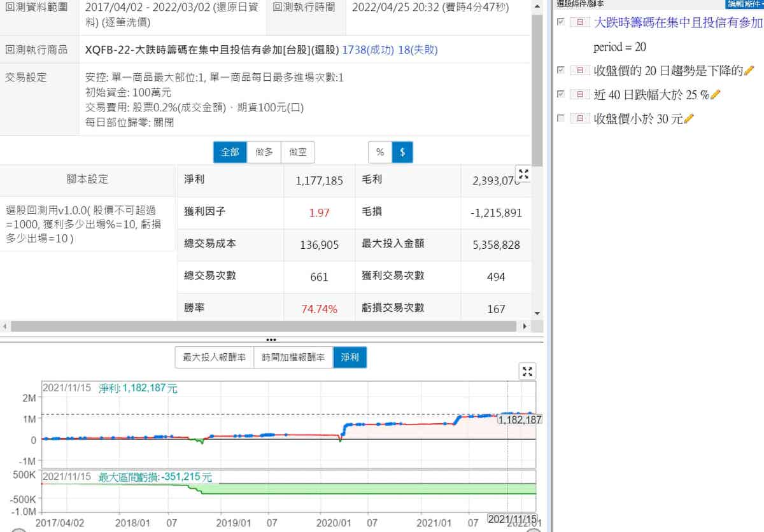Enable the 收盤價小於 30 元 checkbox

tap(560, 118)
